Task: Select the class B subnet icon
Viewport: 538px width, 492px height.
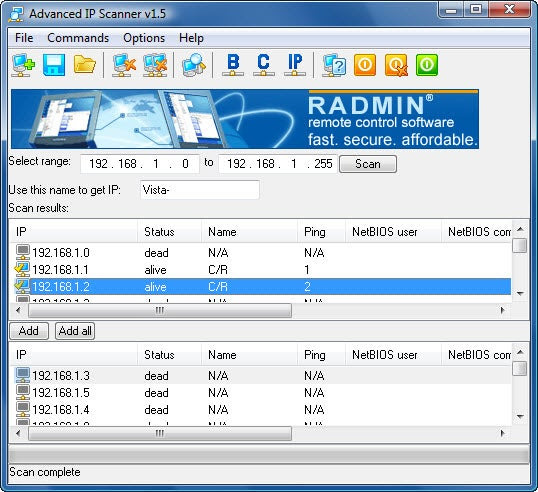Action: click(x=233, y=65)
